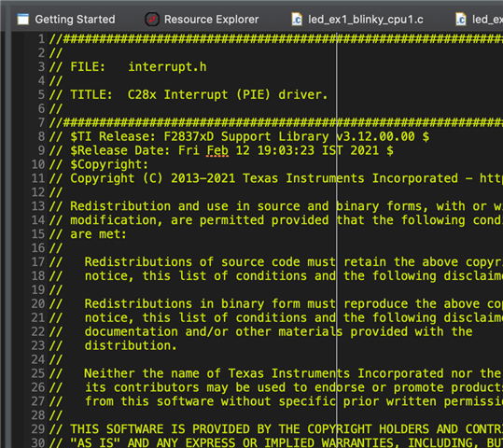Viewport: 503px width, 448px height.
Task: Click the Getting Started tab icon
Action: [23, 20]
